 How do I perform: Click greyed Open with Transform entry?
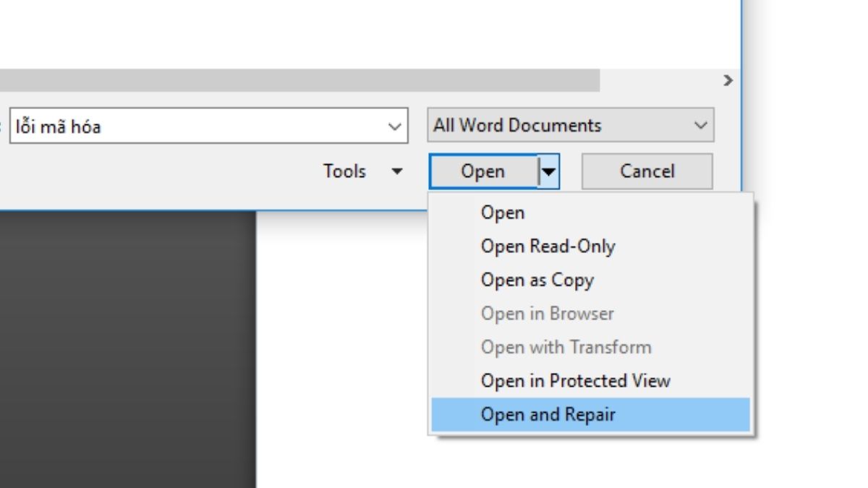click(590, 347)
